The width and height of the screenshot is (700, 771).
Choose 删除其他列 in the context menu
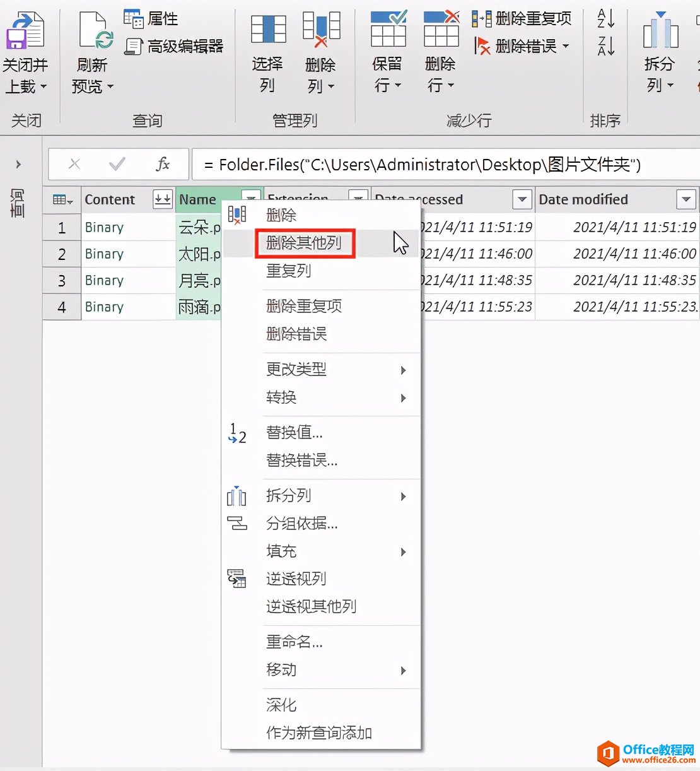click(321, 243)
